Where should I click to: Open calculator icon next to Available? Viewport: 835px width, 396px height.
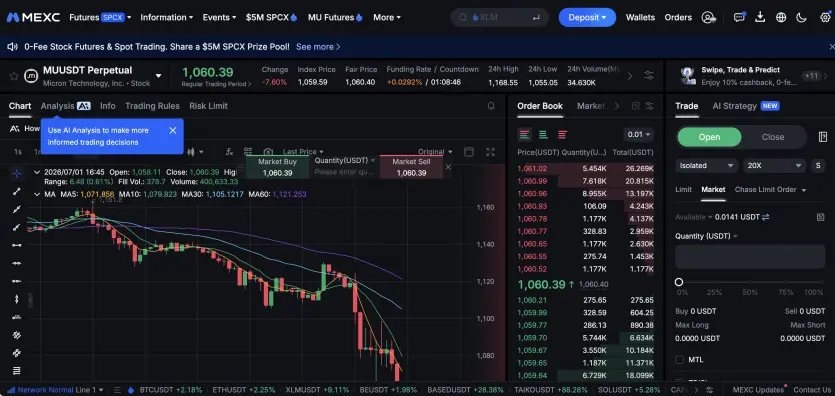[820, 217]
